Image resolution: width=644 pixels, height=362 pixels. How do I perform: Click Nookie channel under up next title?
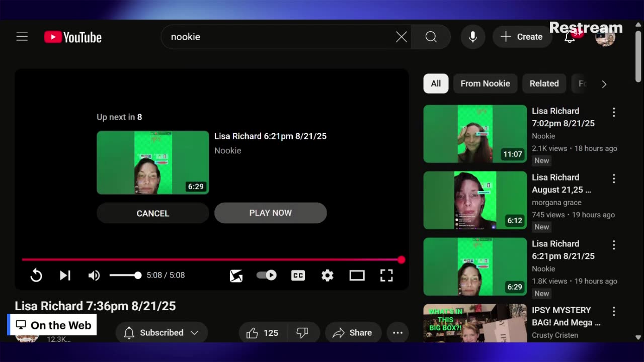pos(228,150)
